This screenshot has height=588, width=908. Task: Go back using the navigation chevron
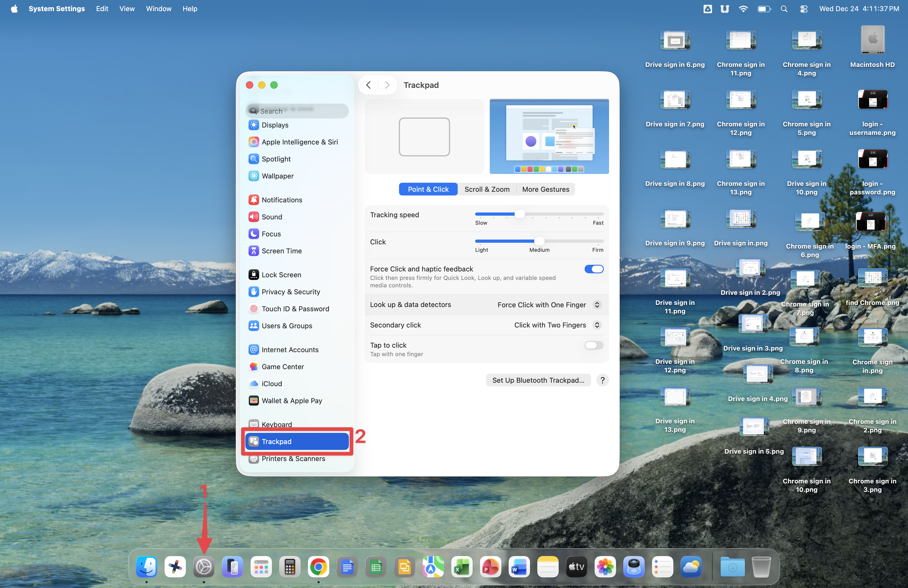[x=368, y=85]
